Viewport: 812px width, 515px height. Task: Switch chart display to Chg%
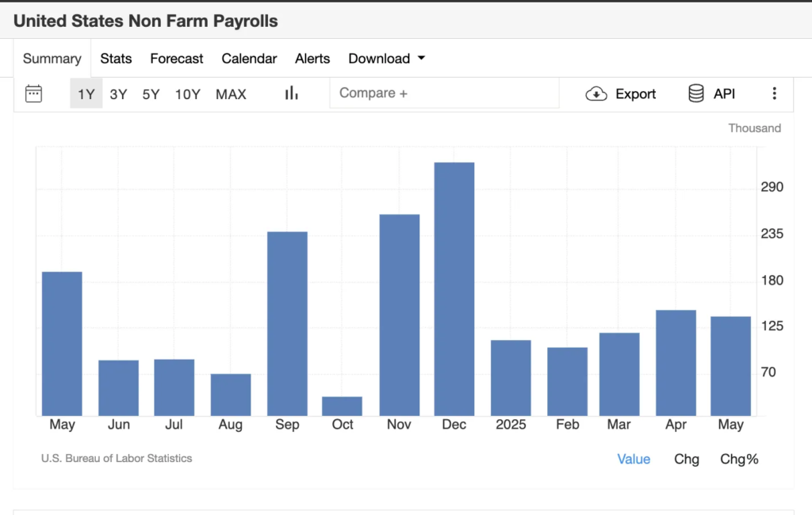coord(739,459)
